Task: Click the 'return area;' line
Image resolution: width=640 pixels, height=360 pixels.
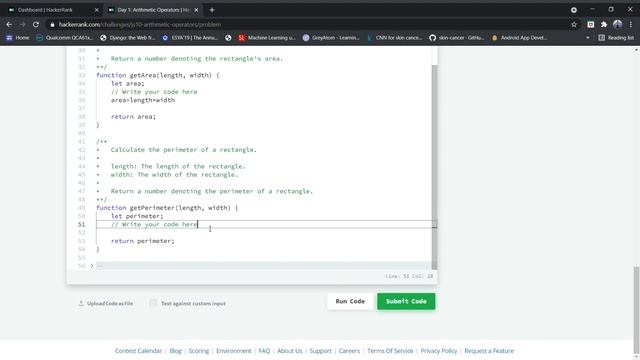Action: click(x=133, y=117)
